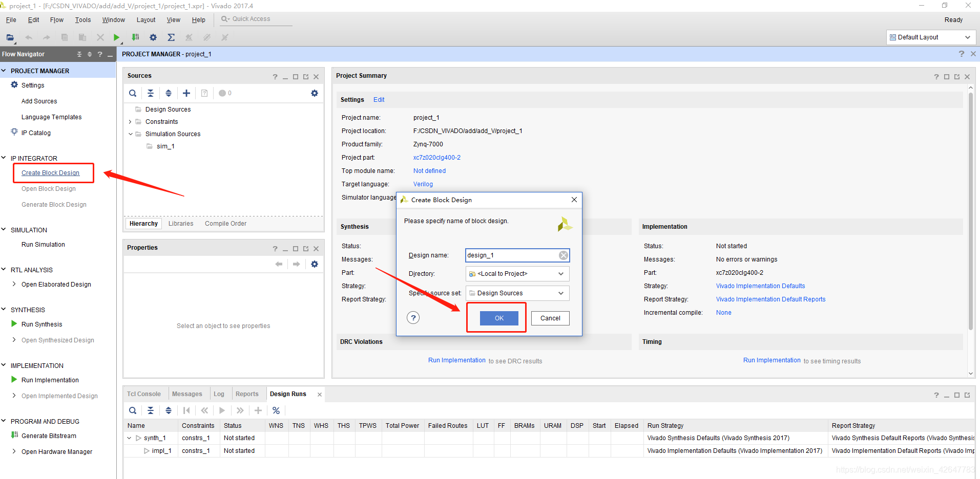Click Run Implementation link under DRC Violations

coord(457,360)
